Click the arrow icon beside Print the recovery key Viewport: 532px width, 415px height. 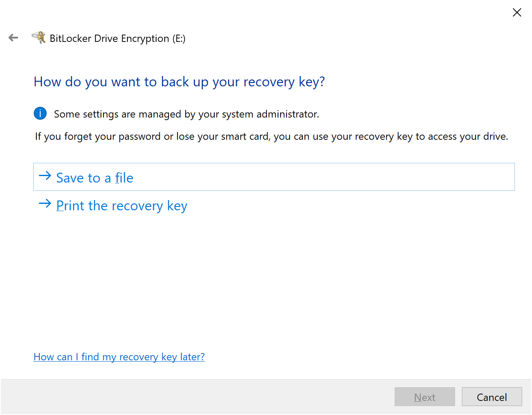pyautogui.click(x=45, y=203)
